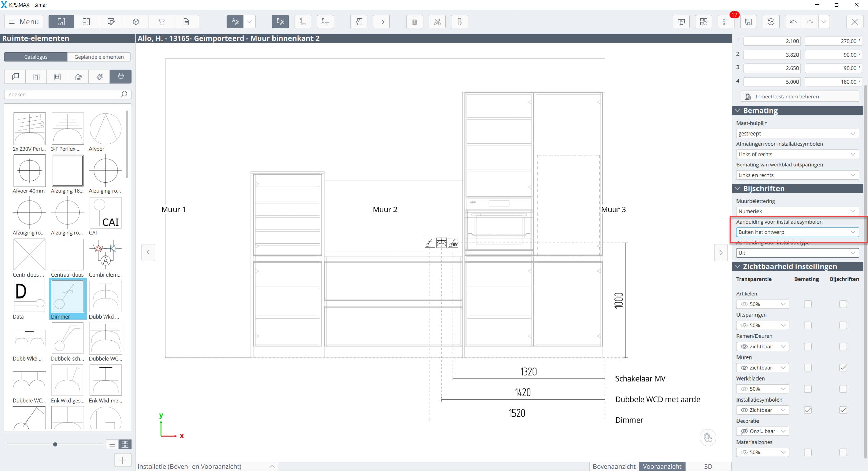This screenshot has width=868, height=471.
Task: Open the 3D cube view icon
Action: [x=136, y=22]
